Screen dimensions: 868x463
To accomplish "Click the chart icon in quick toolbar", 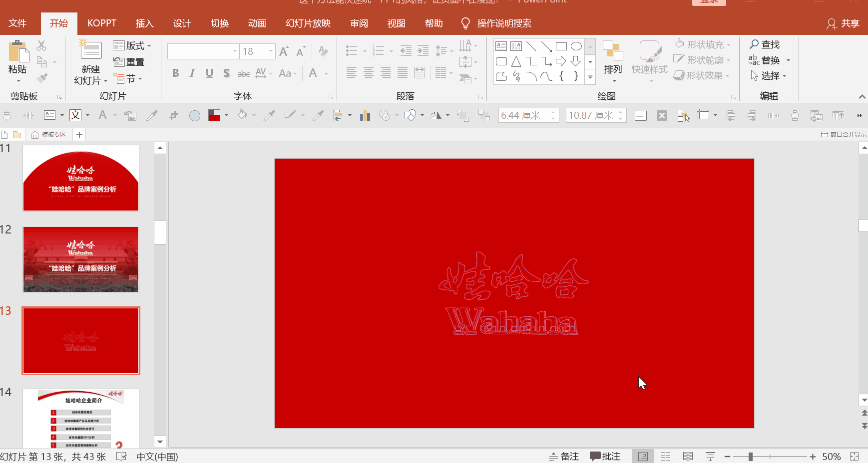I will click(365, 116).
